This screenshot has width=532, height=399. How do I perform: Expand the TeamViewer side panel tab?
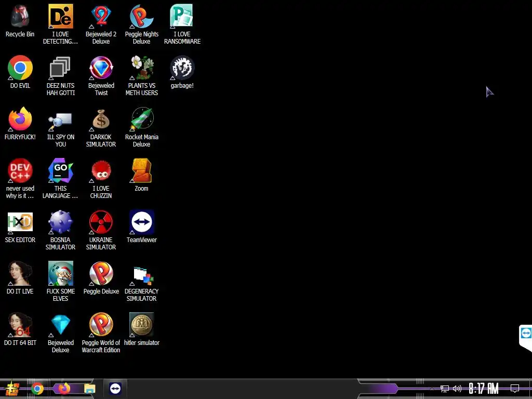(x=526, y=336)
